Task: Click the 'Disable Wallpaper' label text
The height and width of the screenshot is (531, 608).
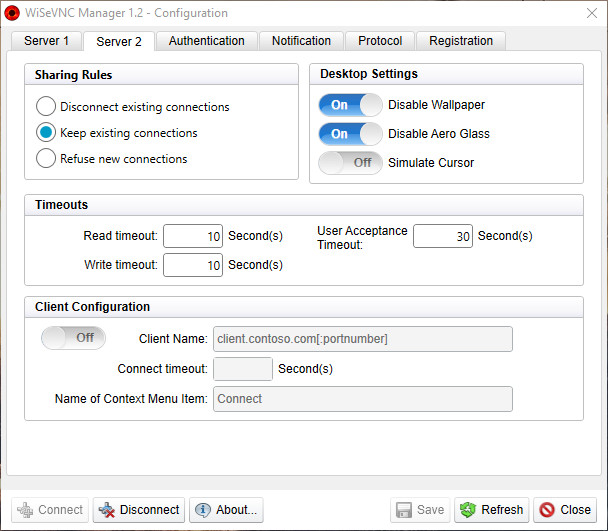Action: (436, 105)
